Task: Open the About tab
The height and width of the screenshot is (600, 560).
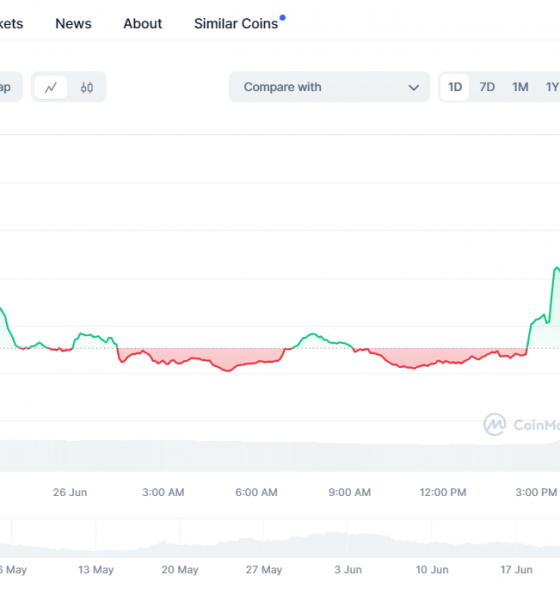Action: click(143, 24)
